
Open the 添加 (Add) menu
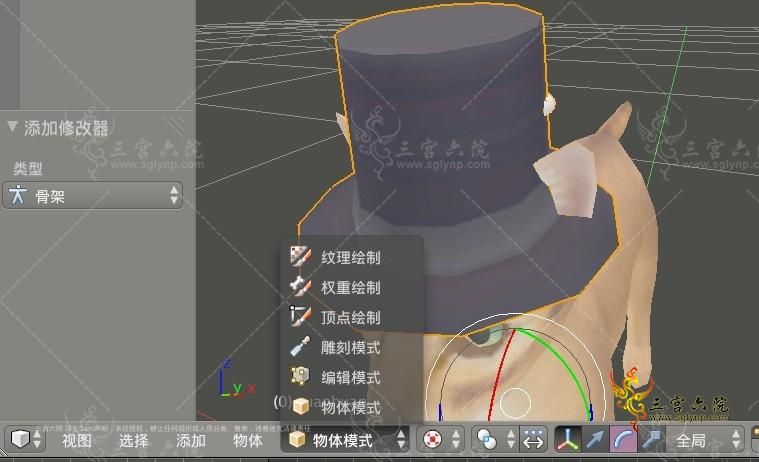tap(191, 441)
